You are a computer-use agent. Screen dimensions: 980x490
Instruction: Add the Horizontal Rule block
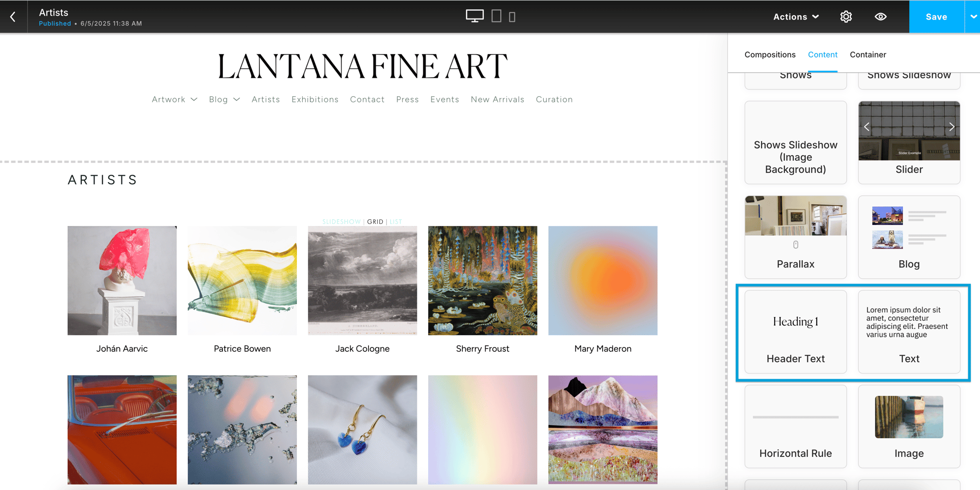coord(796,427)
